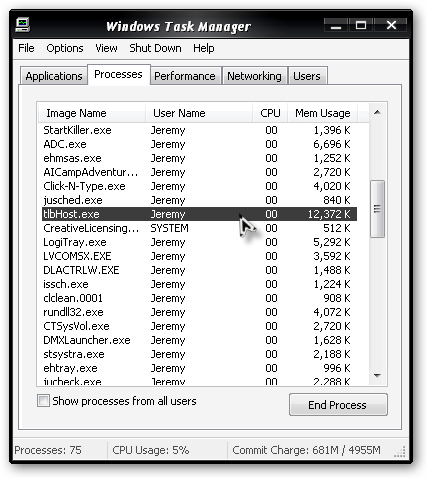Sort by Image Name column header
Image resolution: width=427 pixels, height=478 pixels.
(x=92, y=113)
